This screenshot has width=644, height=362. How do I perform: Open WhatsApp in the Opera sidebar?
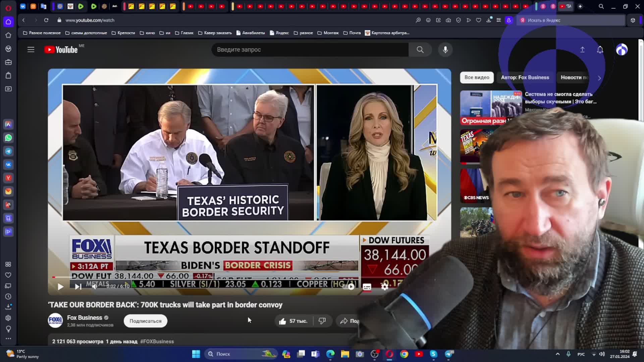point(8,138)
